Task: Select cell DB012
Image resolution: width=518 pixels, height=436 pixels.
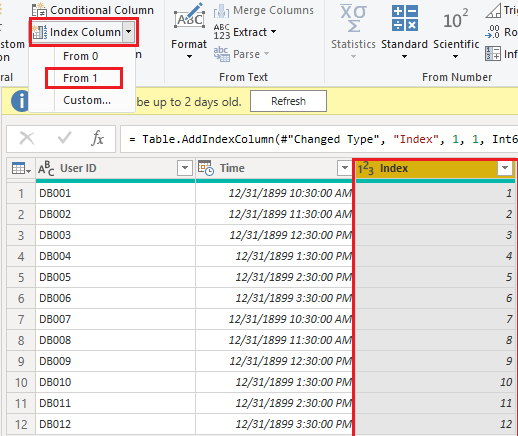Action: 115,424
